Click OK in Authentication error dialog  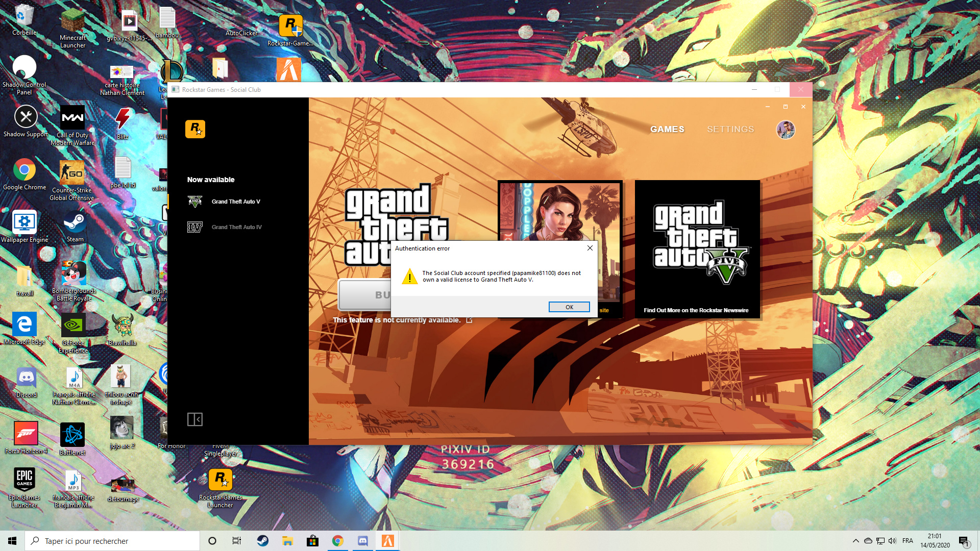pos(569,307)
